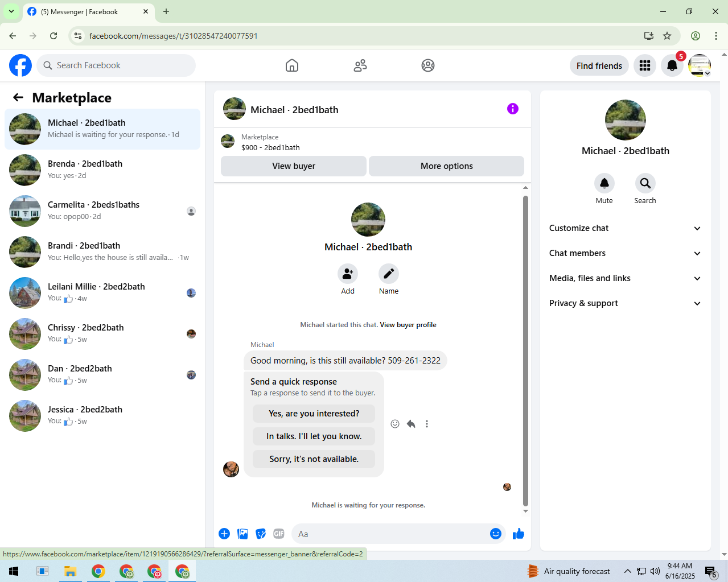
Task: Expand the Customize chat section
Action: tap(626, 228)
